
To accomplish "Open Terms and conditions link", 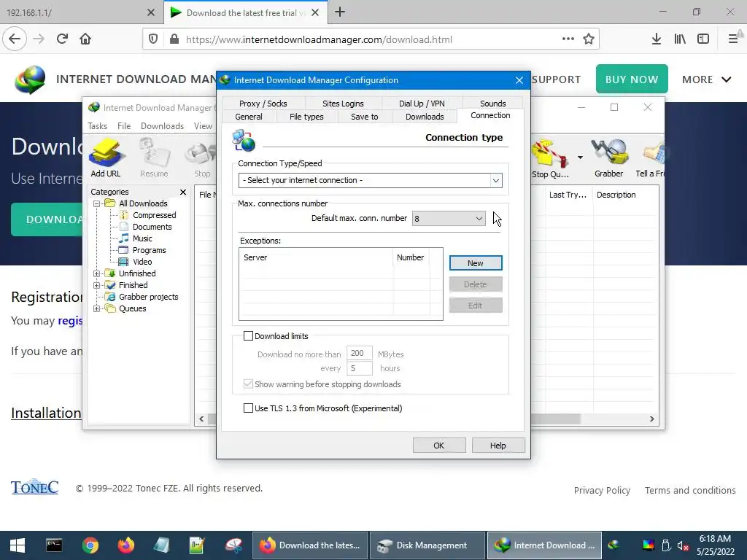I will (690, 491).
